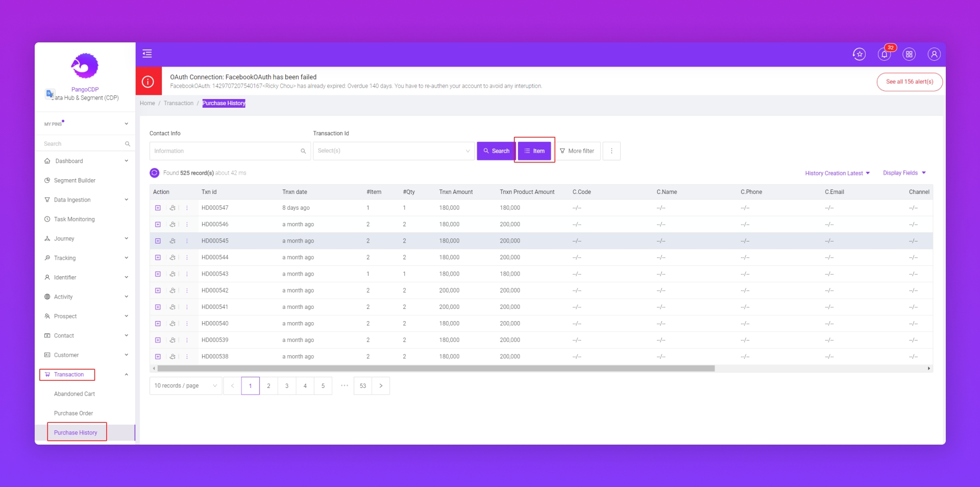
Task: Click See all 156 alert(s) button
Action: coord(909,82)
